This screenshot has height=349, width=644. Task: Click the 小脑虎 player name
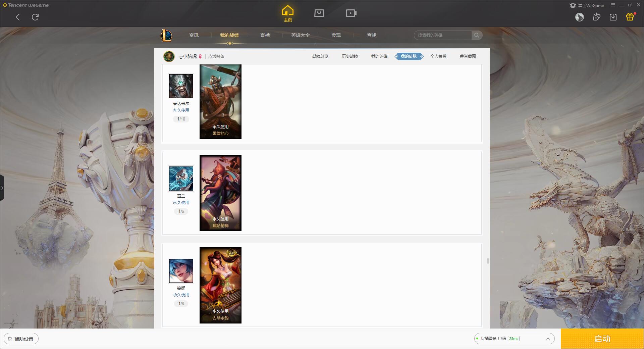pos(188,56)
